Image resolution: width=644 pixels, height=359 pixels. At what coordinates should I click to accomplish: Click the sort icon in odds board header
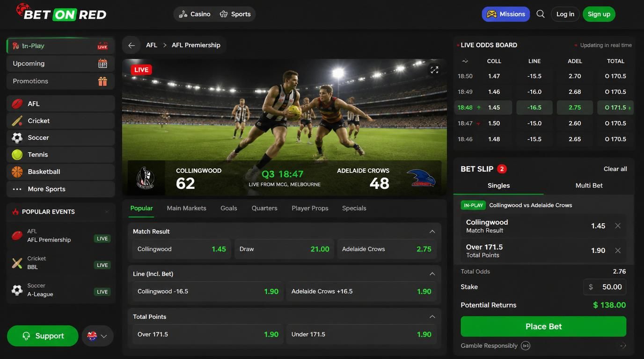(x=465, y=61)
